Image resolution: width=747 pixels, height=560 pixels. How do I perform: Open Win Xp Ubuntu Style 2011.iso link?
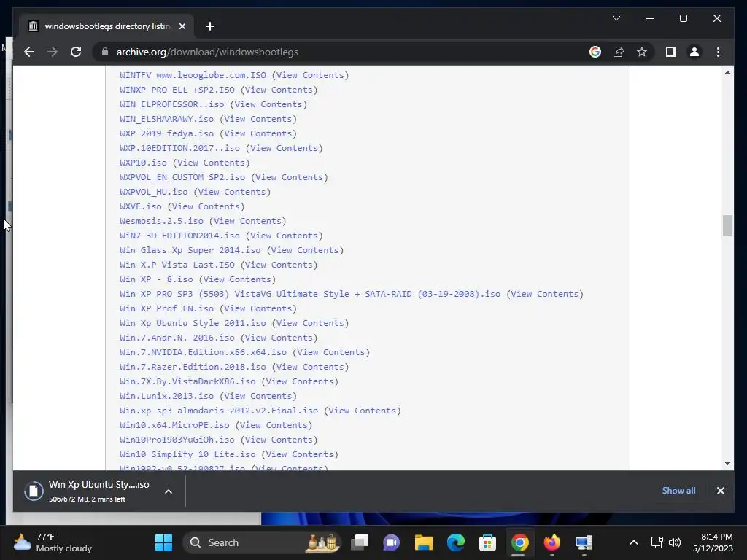pyautogui.click(x=193, y=323)
